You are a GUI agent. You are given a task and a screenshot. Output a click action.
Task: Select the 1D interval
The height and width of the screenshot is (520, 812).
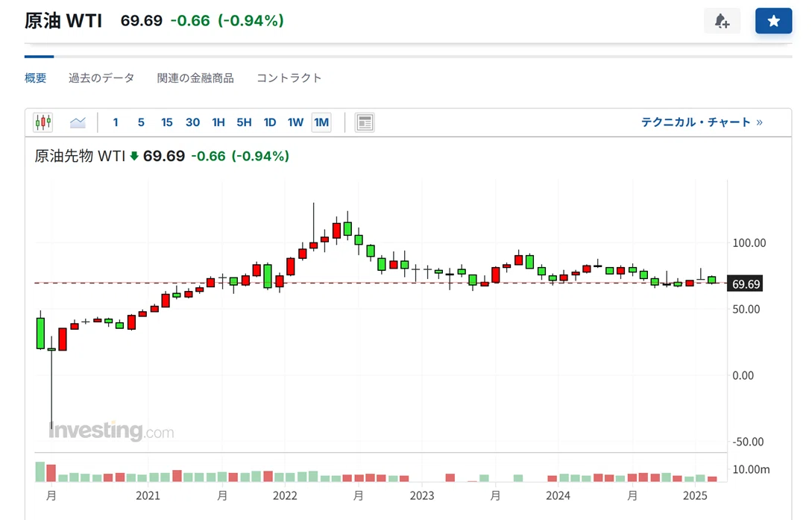pos(270,122)
